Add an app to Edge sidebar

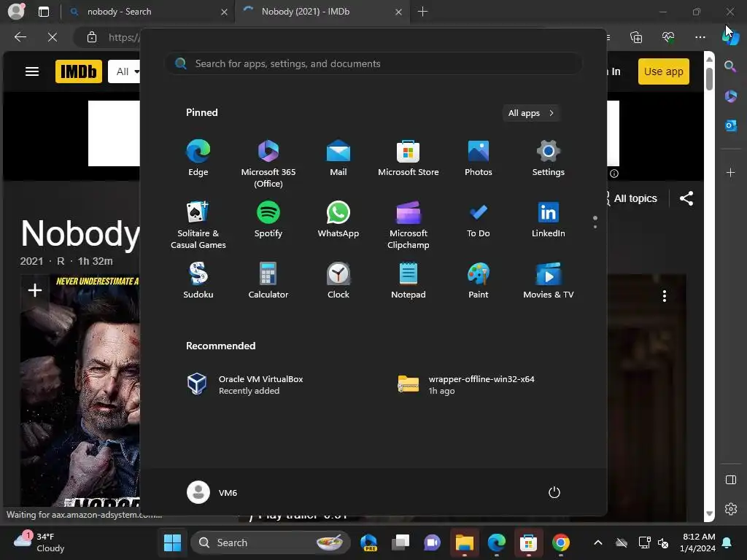730,172
